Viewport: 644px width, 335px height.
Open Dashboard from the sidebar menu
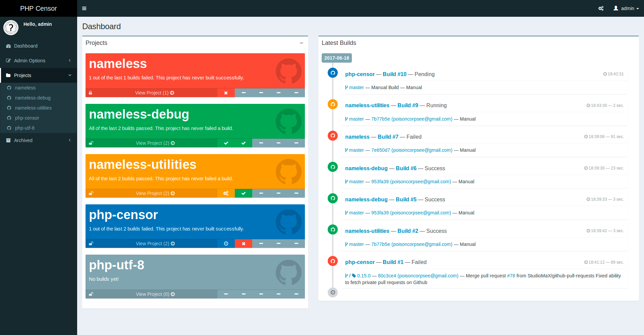[x=25, y=46]
